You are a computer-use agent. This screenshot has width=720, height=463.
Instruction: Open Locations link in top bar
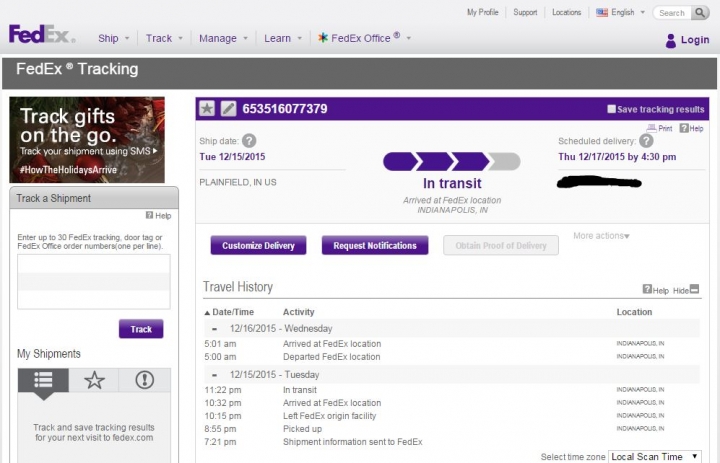click(567, 12)
